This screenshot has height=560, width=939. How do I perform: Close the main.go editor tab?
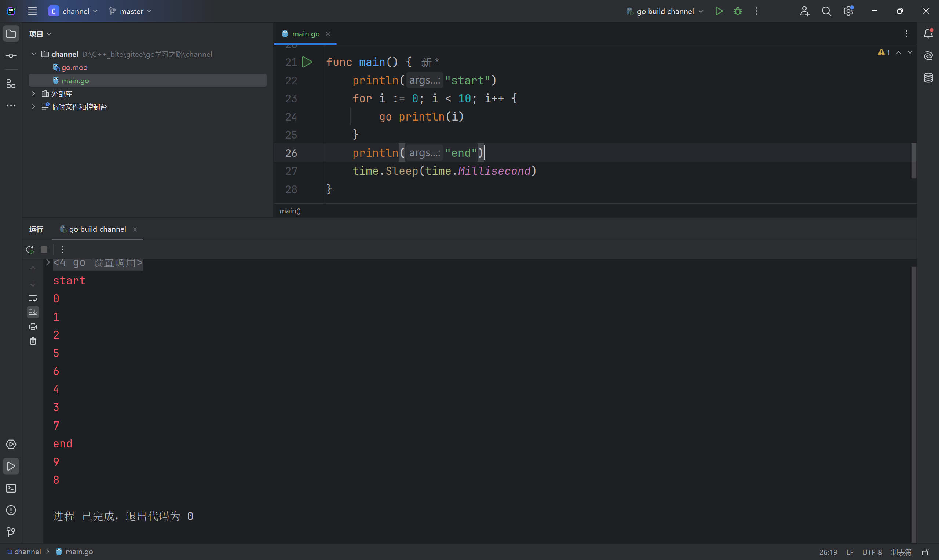coord(328,34)
